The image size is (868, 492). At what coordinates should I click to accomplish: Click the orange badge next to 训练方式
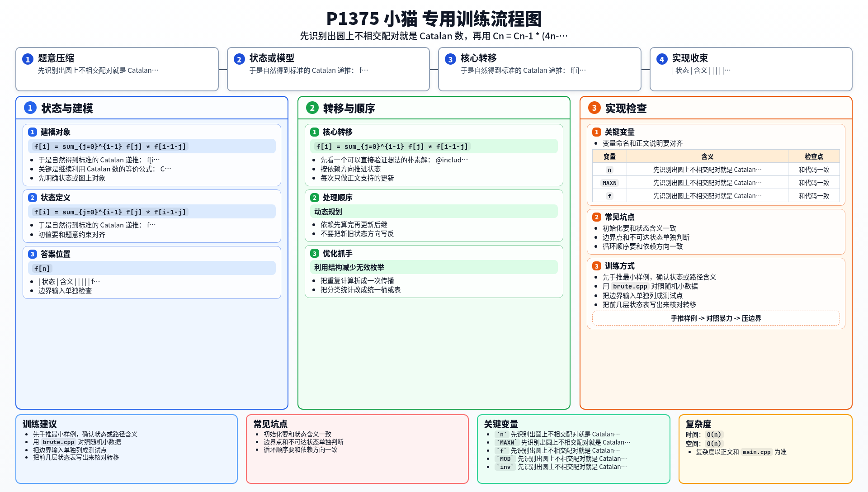[597, 266]
